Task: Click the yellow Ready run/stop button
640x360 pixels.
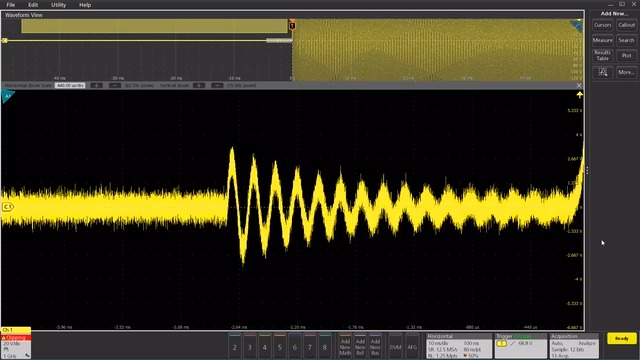Action: 621,338
